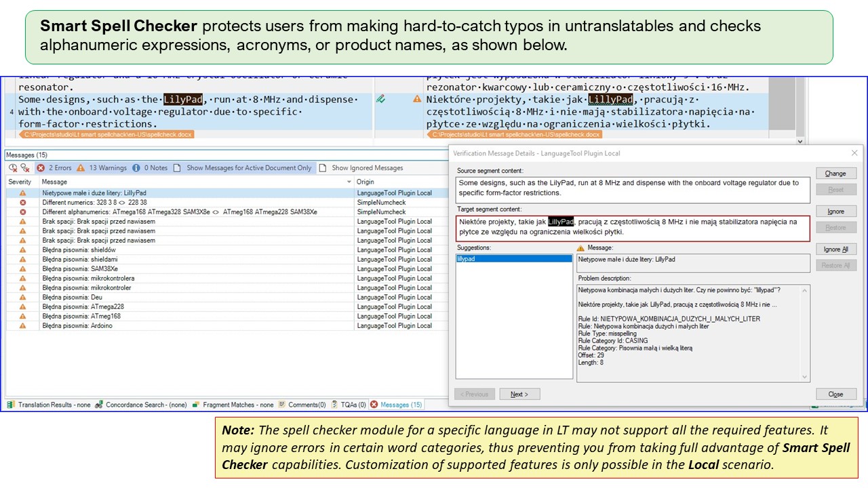
Task: Click the Severity column header to sort
Action: [x=20, y=182]
